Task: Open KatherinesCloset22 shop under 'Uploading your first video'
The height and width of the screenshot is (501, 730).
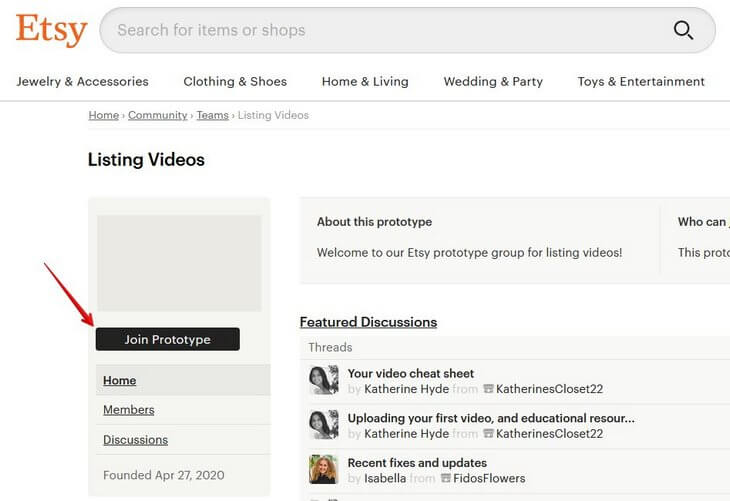Action: (549, 433)
